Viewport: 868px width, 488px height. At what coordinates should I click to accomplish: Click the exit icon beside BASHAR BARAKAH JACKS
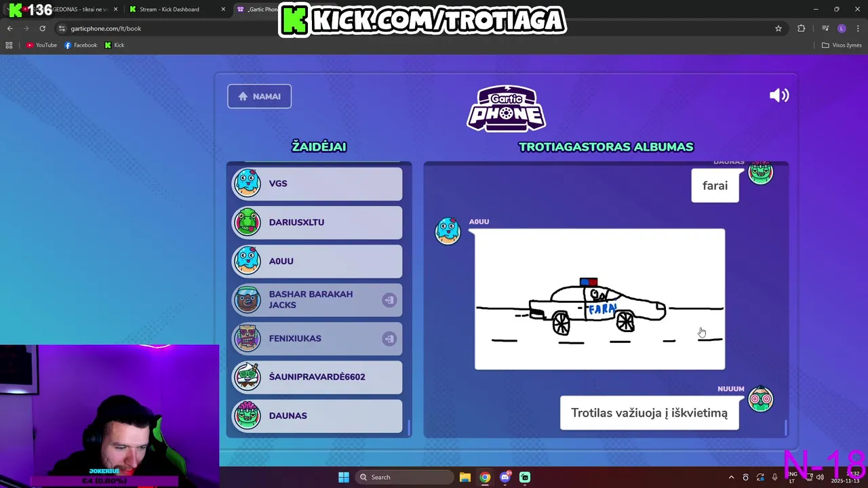[389, 300]
